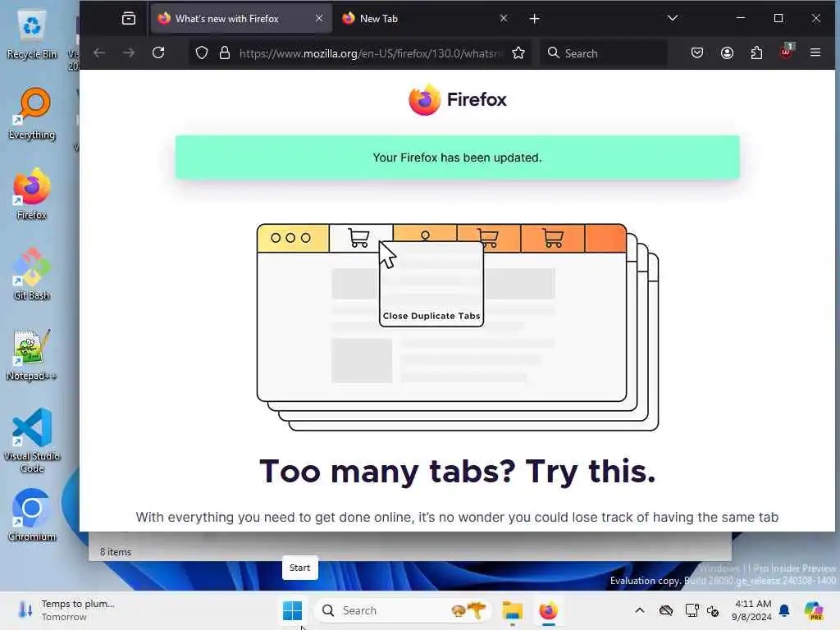Bookmark this page with the star icon
Viewport: 840px width, 630px height.
coord(518,53)
